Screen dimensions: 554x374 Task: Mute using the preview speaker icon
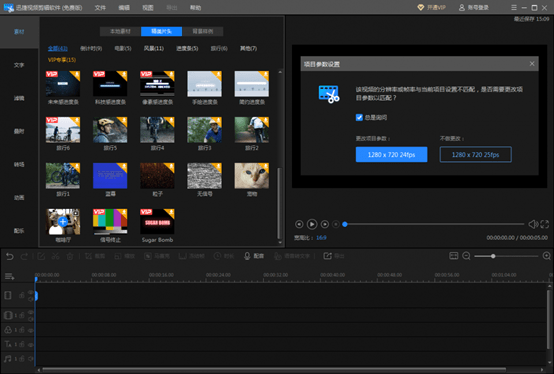point(533,224)
